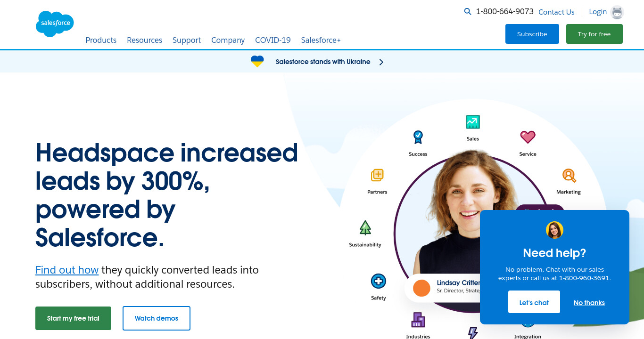This screenshot has width=644, height=339.
Task: Click the Partners icon
Action: (x=377, y=175)
